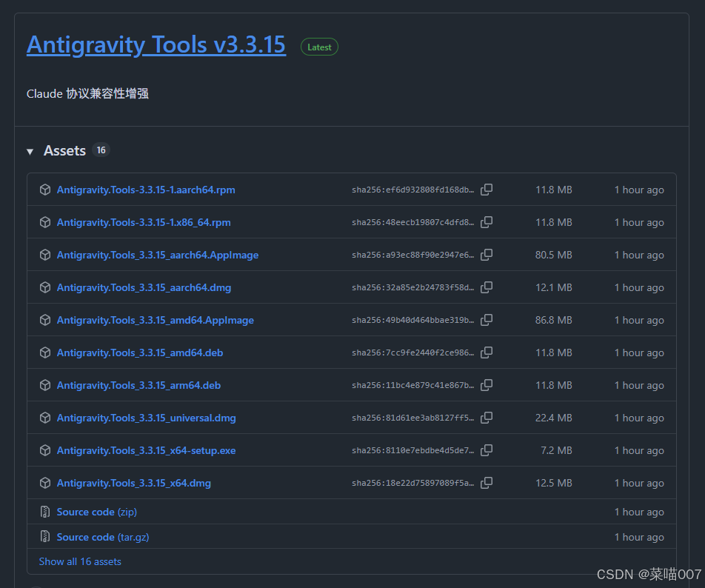
Task: Click the Assets count badge 16
Action: pos(101,150)
